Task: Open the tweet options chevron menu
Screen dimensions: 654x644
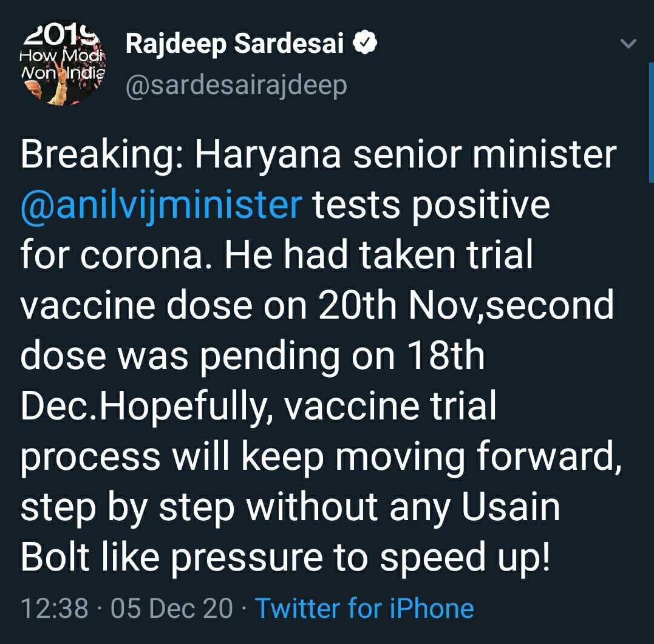Action: (629, 44)
